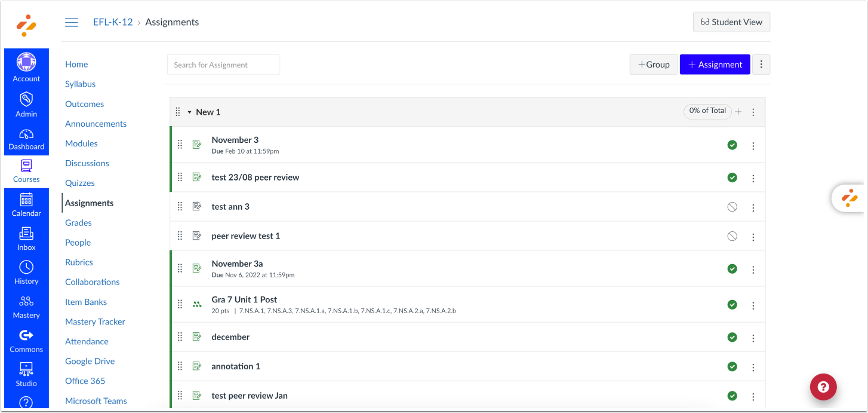
Task: Open the Dashboard from the left navigation
Action: 26,137
